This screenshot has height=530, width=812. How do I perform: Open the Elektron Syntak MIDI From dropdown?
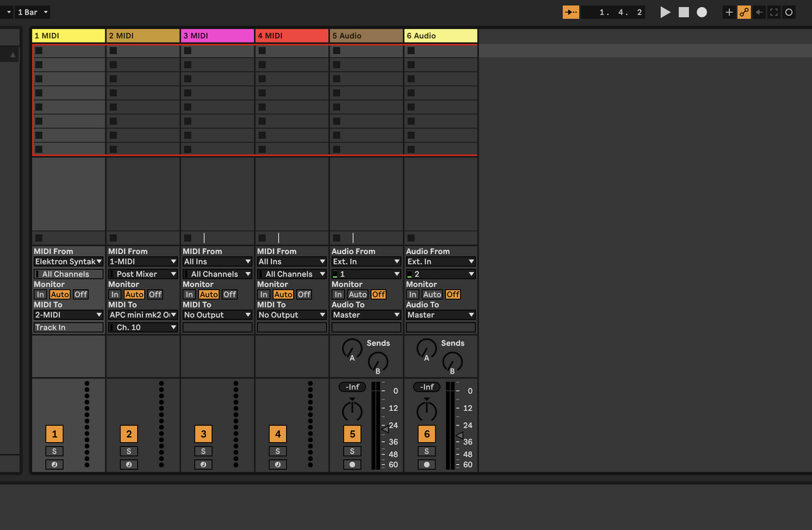point(69,261)
